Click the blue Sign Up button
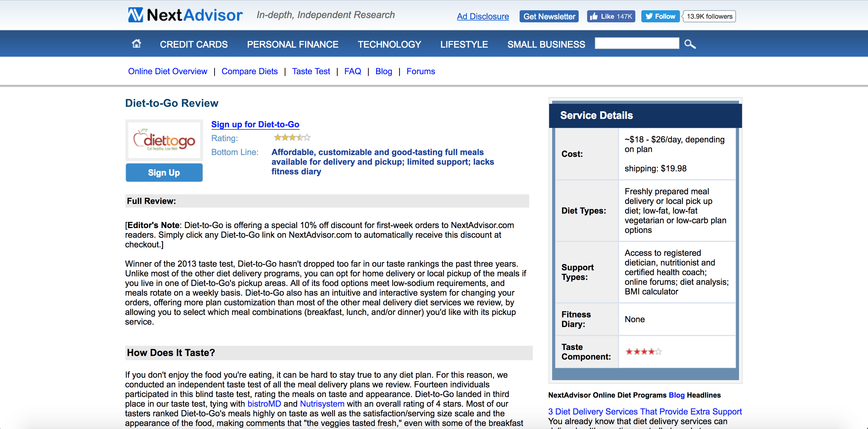Screen dimensions: 868x429 [x=164, y=173]
